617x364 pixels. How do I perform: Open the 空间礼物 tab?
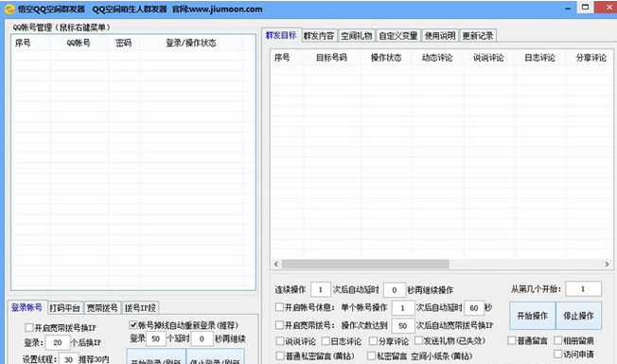click(356, 36)
